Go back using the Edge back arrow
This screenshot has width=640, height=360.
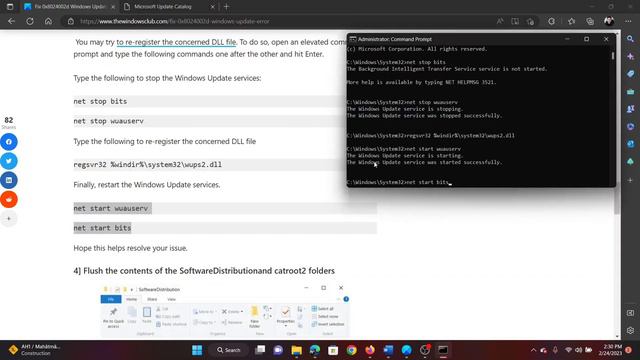pyautogui.click(x=11, y=21)
